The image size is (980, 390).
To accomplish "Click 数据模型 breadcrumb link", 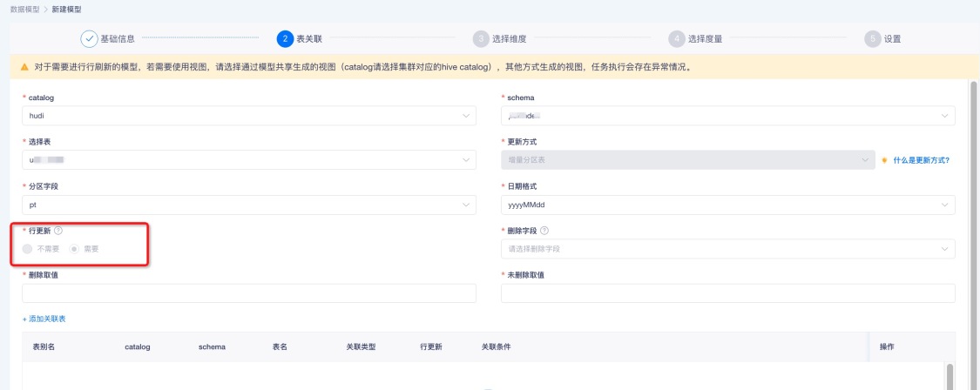I will pyautogui.click(x=24, y=10).
